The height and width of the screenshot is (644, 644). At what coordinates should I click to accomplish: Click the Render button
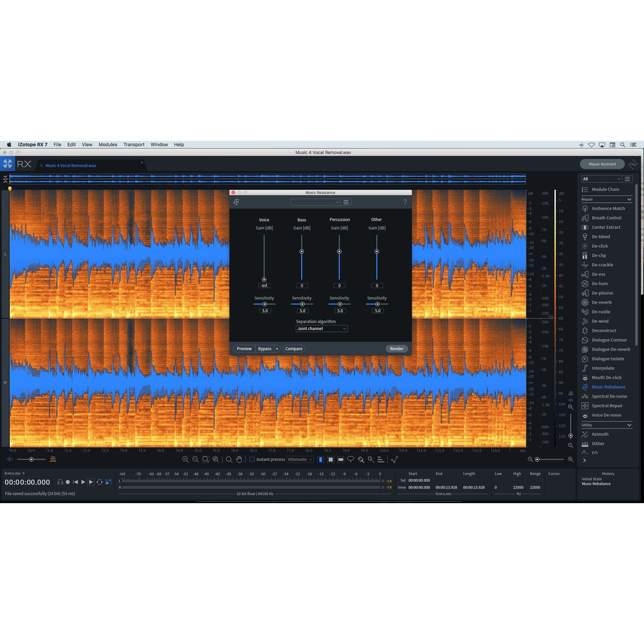click(x=396, y=348)
